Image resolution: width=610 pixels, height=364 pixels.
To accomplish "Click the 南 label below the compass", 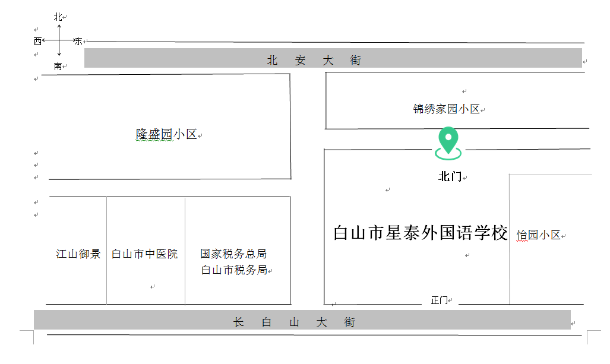I will 58,66.
